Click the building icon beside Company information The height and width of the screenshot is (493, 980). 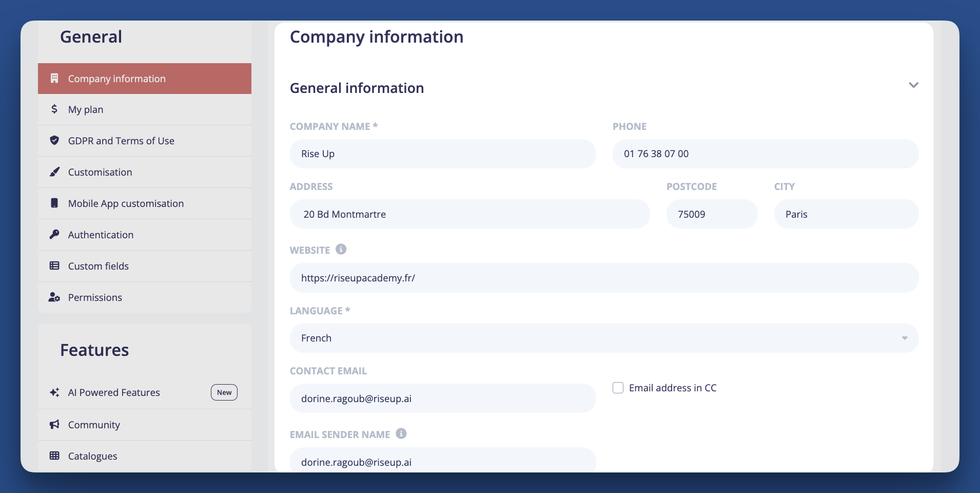pyautogui.click(x=54, y=78)
